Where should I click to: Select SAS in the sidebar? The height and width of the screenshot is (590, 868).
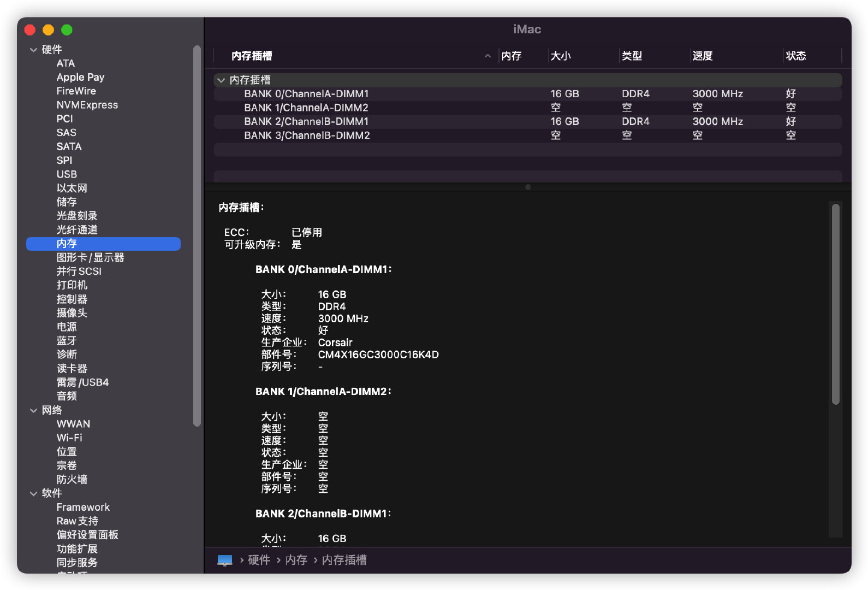(x=66, y=133)
